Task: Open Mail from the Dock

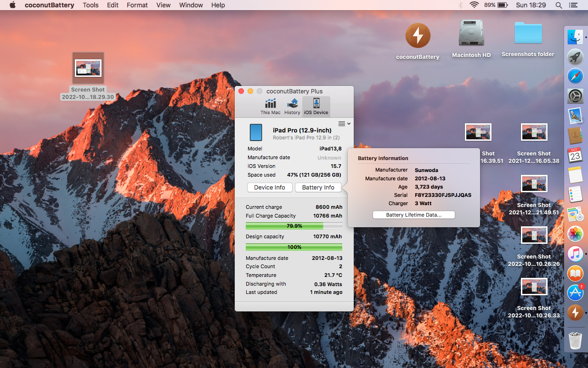Action: pyautogui.click(x=575, y=115)
